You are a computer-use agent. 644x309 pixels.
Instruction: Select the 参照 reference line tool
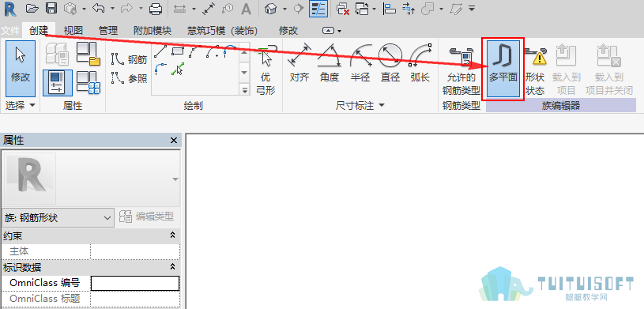129,78
